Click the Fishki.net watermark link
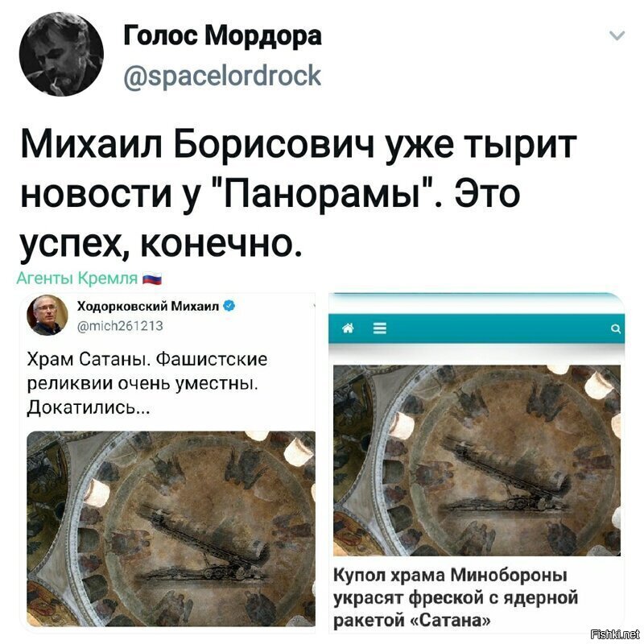This screenshot has height=644, width=644. point(614,634)
